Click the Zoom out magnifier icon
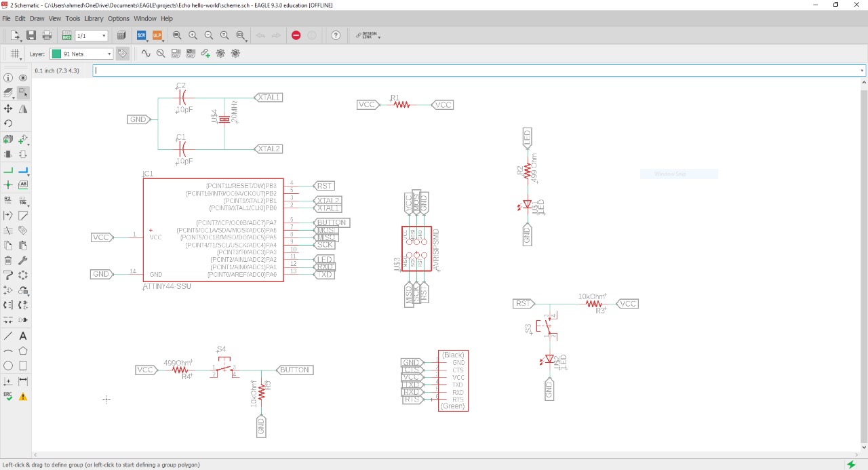 pyautogui.click(x=209, y=35)
